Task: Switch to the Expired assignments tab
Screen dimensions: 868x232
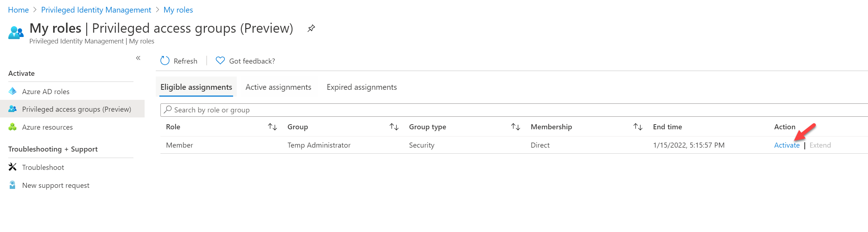Action: click(362, 87)
